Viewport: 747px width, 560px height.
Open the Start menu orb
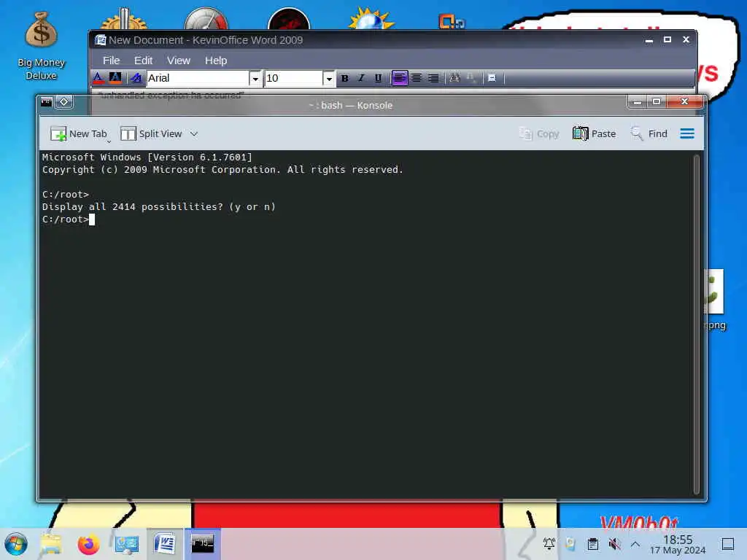point(16,544)
